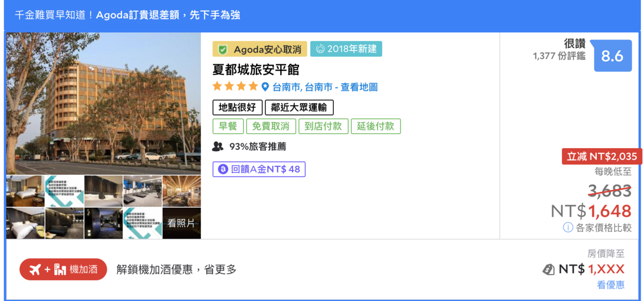
Task: Click the green shield icon in Agoda安心取消 badge
Action: pos(223,49)
